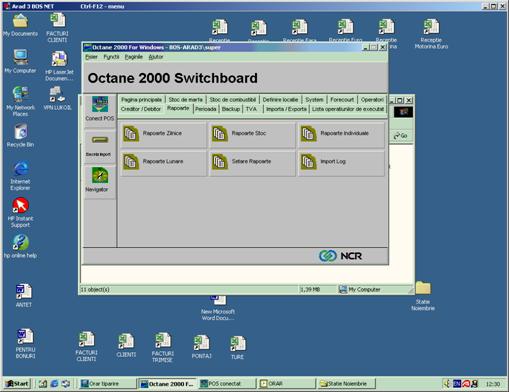This screenshot has height=392, width=509.
Task: Open Setare Rapoarte settings
Action: pos(252,162)
